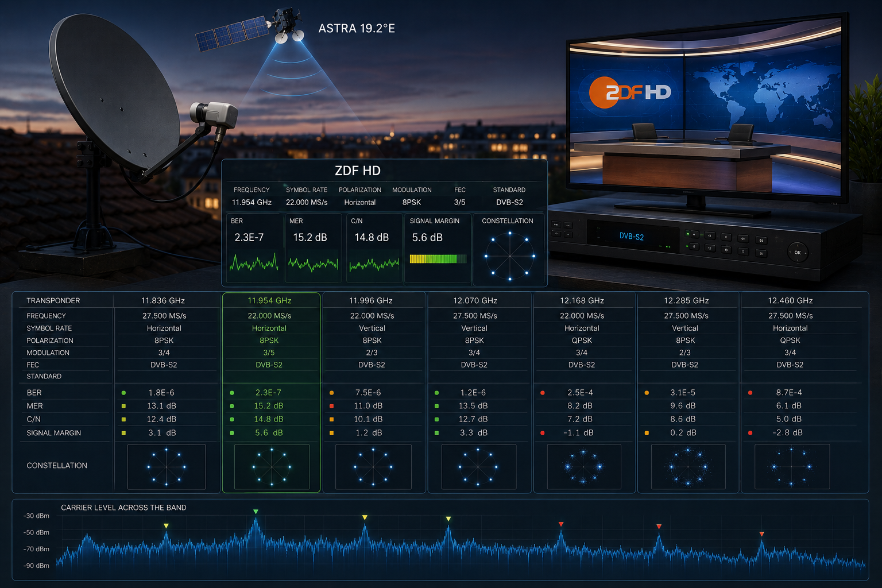Click the '8.2 dB' MER value

pos(580,406)
